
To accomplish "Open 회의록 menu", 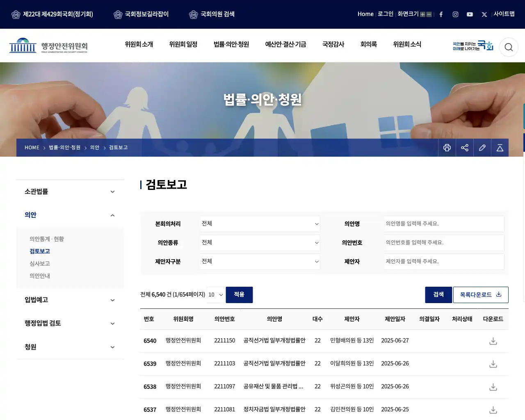I will coord(369,44).
